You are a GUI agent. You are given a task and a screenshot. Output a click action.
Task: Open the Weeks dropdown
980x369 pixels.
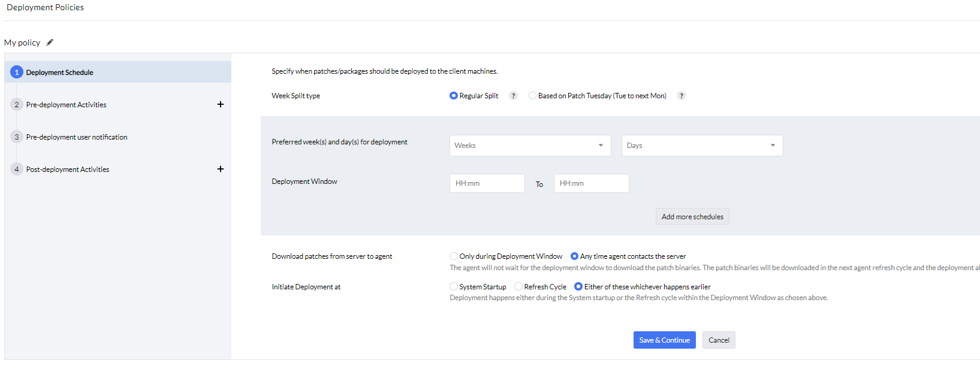530,146
